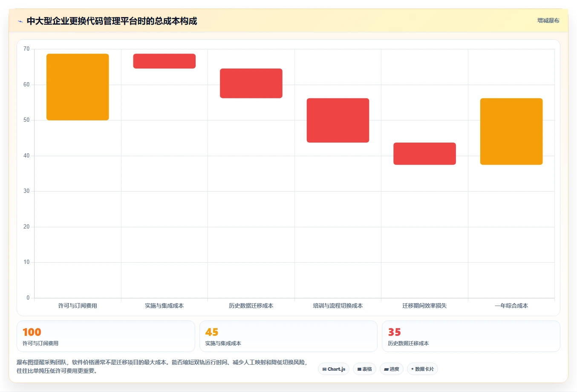Click the y-axis tick label 10
This screenshot has width=577, height=392.
pos(26,262)
